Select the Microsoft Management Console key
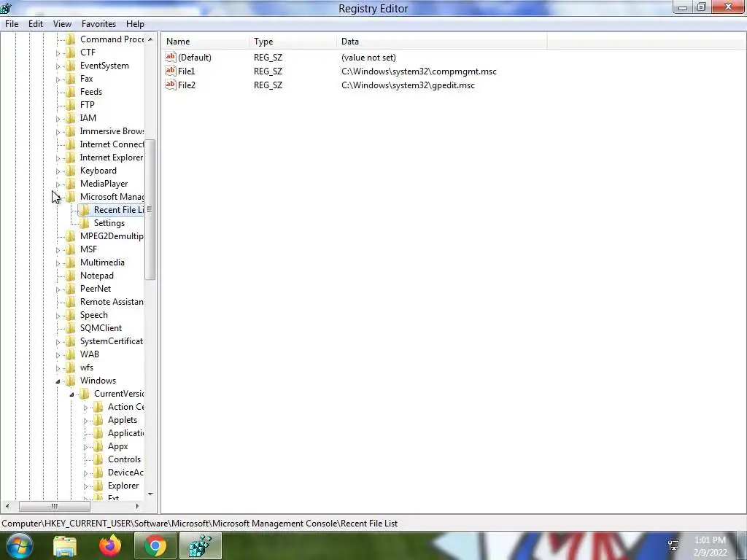The image size is (747, 560). click(112, 197)
